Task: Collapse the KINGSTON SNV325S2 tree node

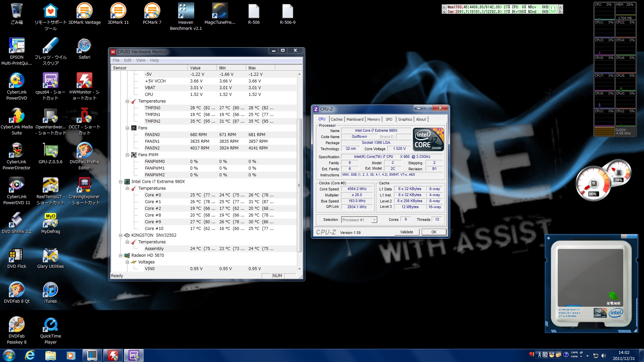Action: (121, 235)
